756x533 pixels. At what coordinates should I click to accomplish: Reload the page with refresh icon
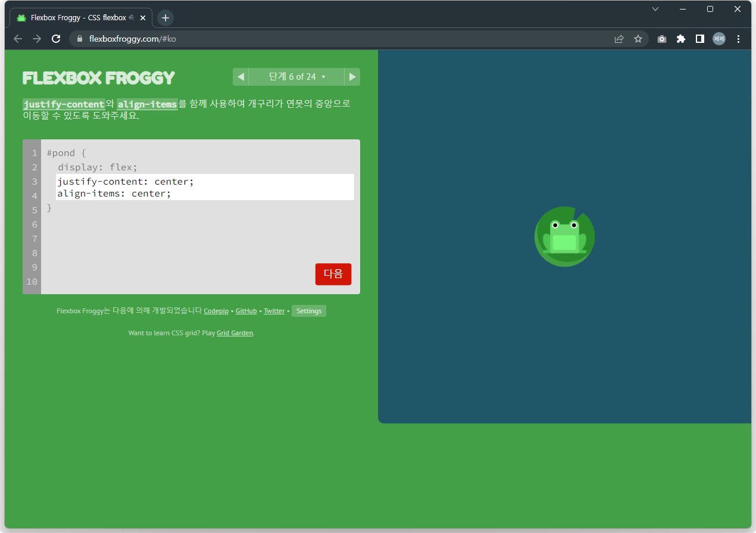56,39
